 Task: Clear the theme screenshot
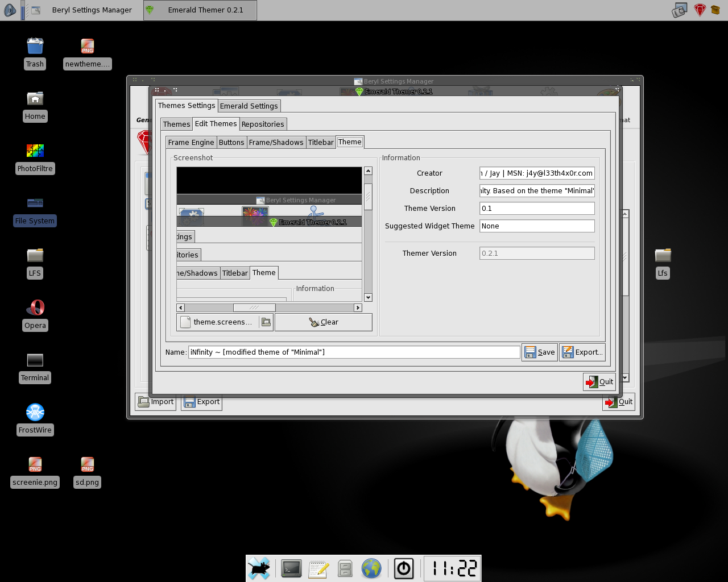[x=324, y=322]
